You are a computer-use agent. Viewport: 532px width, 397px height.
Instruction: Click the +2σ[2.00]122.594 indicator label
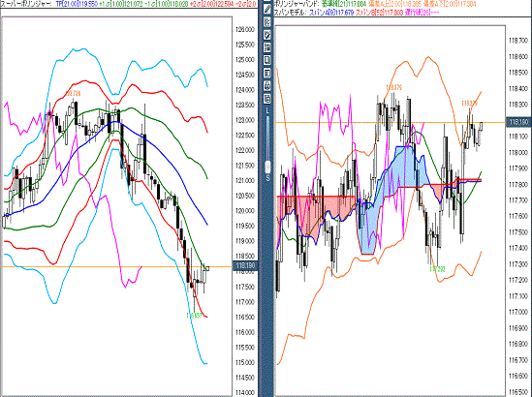[211, 4]
